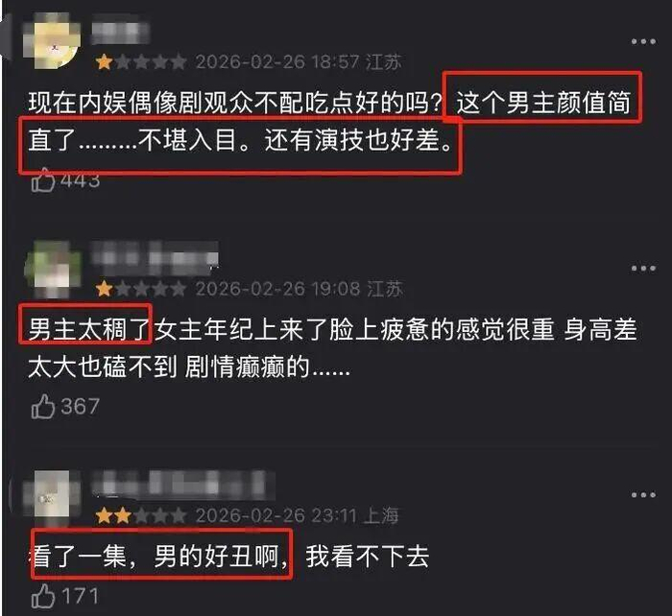Open more options for the 18:57 review
Image resolution: width=672 pixels, height=616 pixels.
643,41
